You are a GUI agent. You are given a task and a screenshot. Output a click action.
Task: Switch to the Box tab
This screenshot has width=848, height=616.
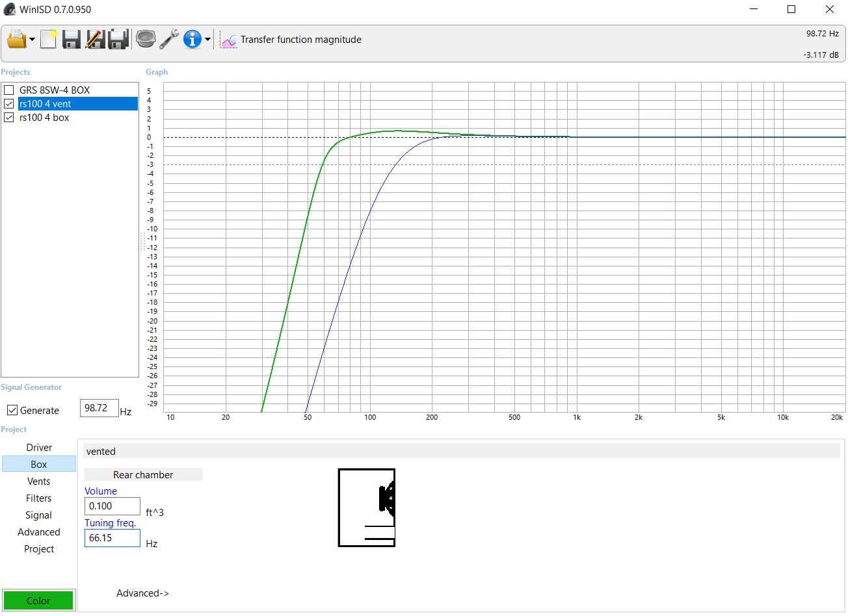pos(39,465)
